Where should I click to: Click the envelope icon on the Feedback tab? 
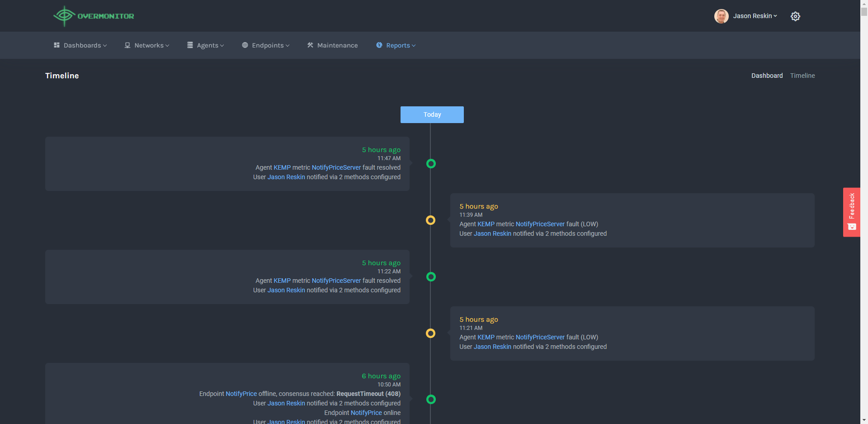(852, 227)
